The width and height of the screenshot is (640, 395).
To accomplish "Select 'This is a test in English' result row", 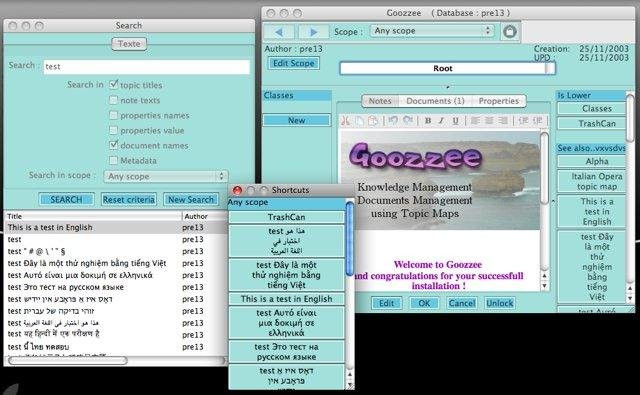I will (116, 227).
